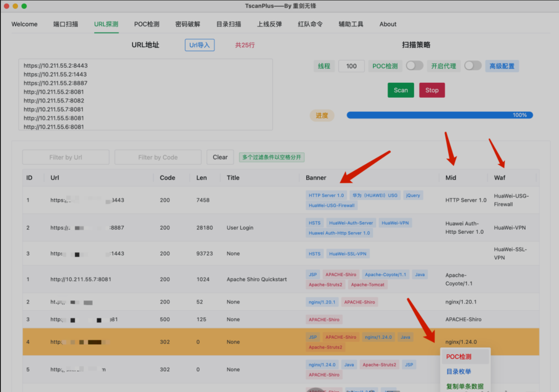Click the 7458 length cell
This screenshot has height=392, width=559.
coord(203,200)
